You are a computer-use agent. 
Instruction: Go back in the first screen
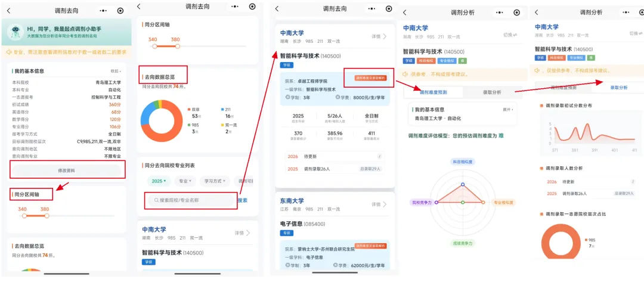(9, 11)
